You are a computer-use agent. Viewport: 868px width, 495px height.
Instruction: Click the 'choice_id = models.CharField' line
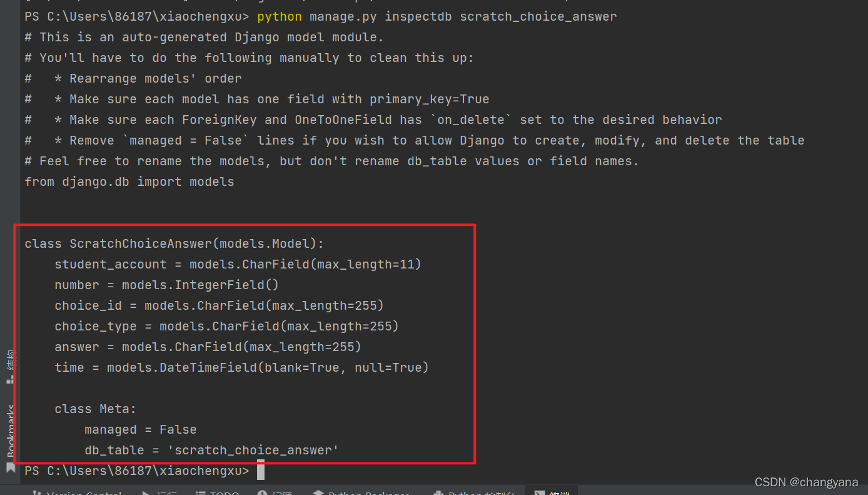pos(219,305)
